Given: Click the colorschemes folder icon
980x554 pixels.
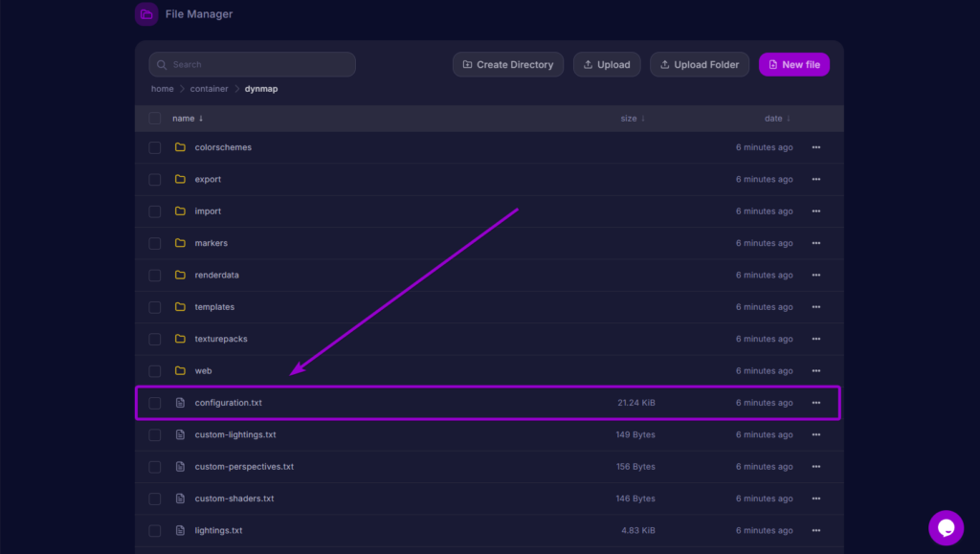Looking at the screenshot, I should [x=180, y=147].
